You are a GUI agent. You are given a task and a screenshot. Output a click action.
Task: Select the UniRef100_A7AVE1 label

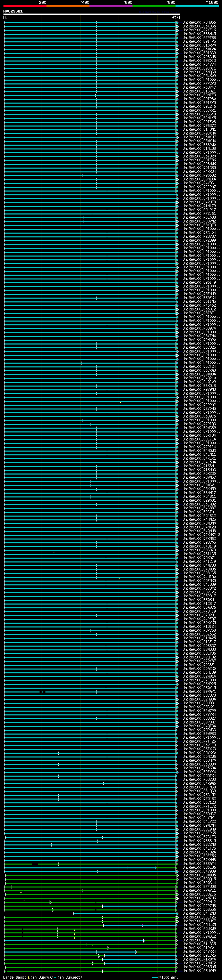(x=199, y=890)
